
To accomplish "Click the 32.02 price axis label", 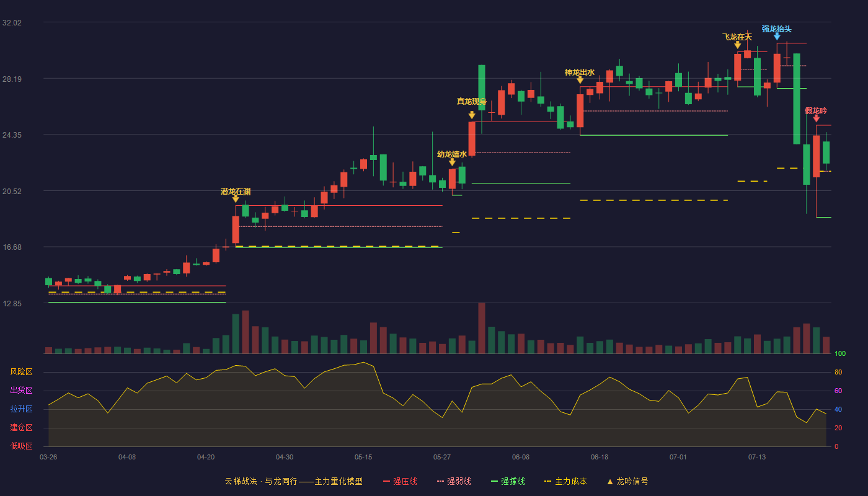I will (12, 22).
